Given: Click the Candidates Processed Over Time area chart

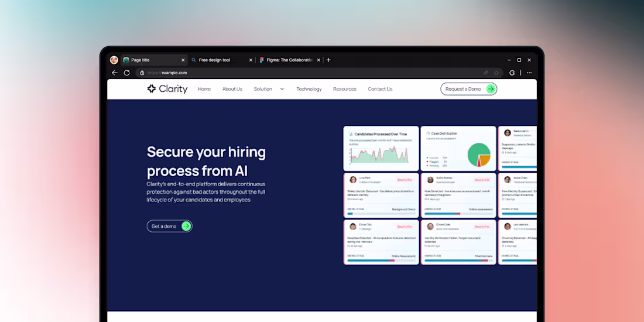Looking at the screenshot, I should point(379,155).
